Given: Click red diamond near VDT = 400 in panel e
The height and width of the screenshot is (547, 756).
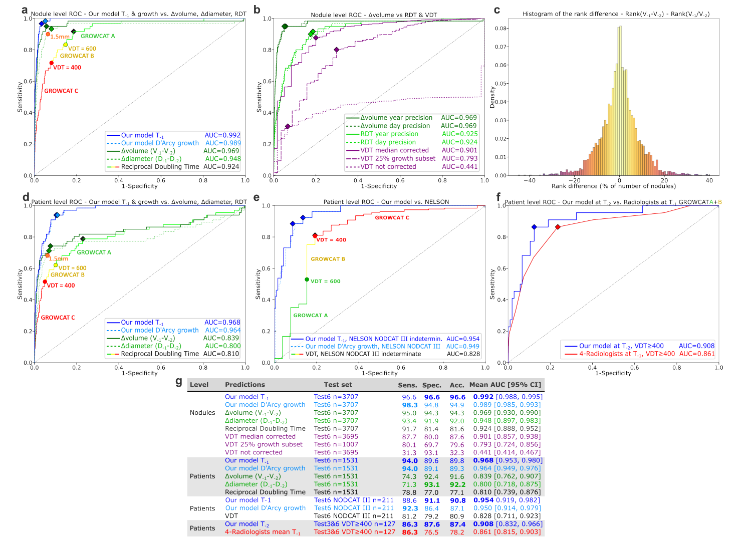Looking at the screenshot, I should (315, 235).
